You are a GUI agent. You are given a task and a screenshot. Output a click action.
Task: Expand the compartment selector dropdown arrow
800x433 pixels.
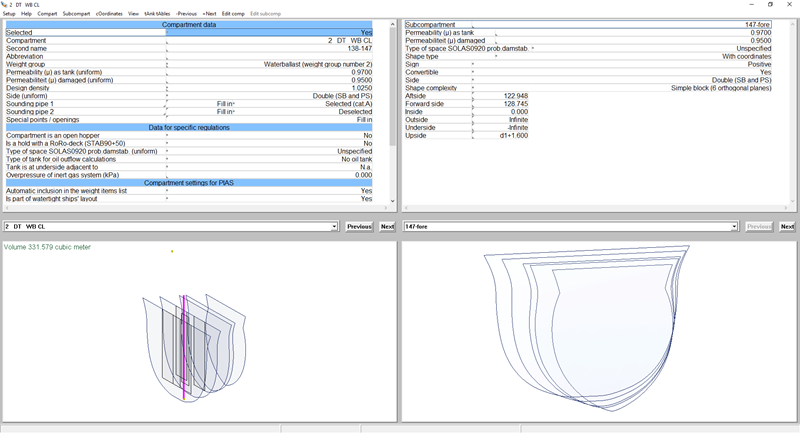click(x=335, y=227)
